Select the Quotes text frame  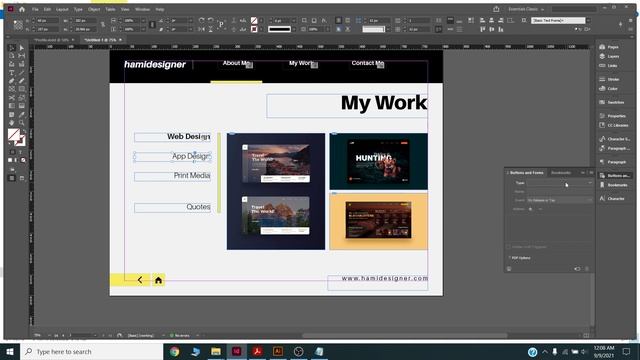click(x=172, y=207)
